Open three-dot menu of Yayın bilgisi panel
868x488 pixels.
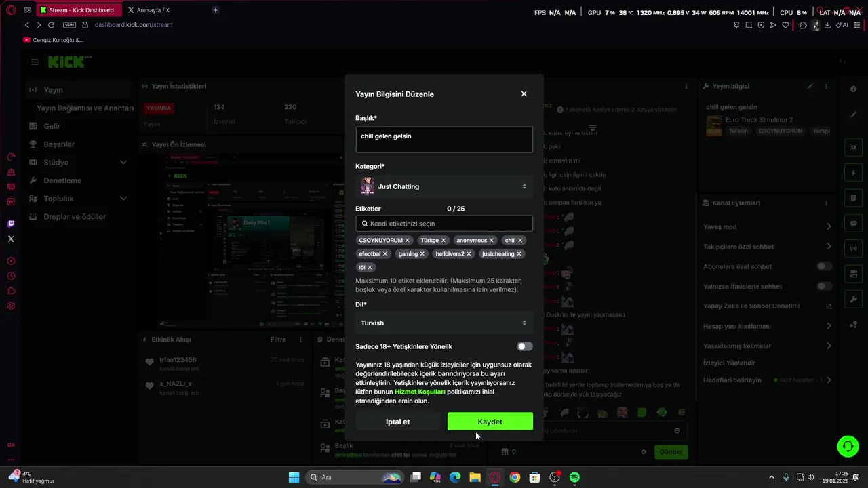pos(826,87)
